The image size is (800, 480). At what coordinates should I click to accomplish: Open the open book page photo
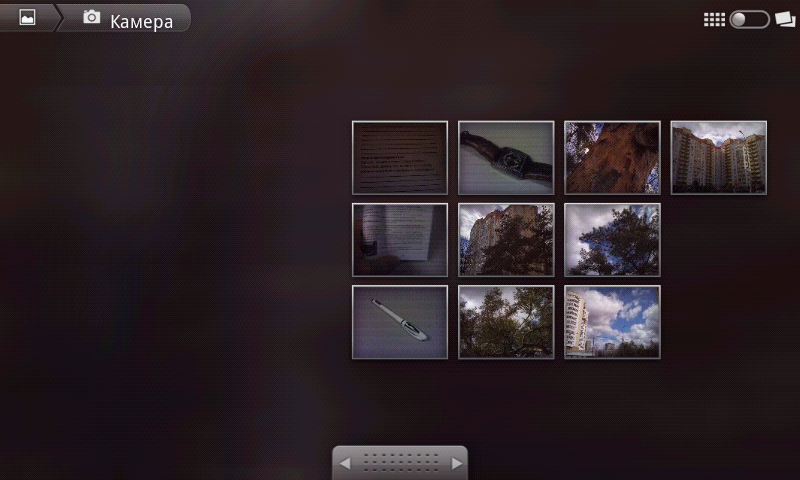pyautogui.click(x=400, y=240)
